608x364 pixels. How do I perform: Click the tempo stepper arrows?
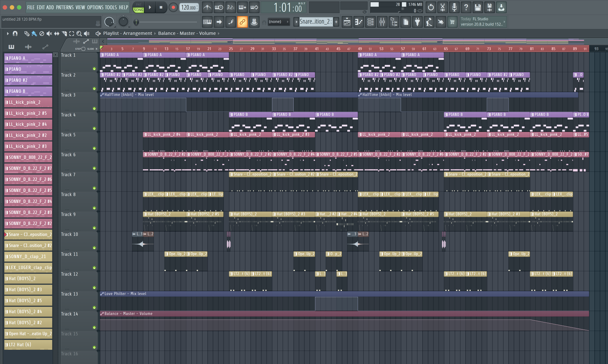tap(197, 7)
